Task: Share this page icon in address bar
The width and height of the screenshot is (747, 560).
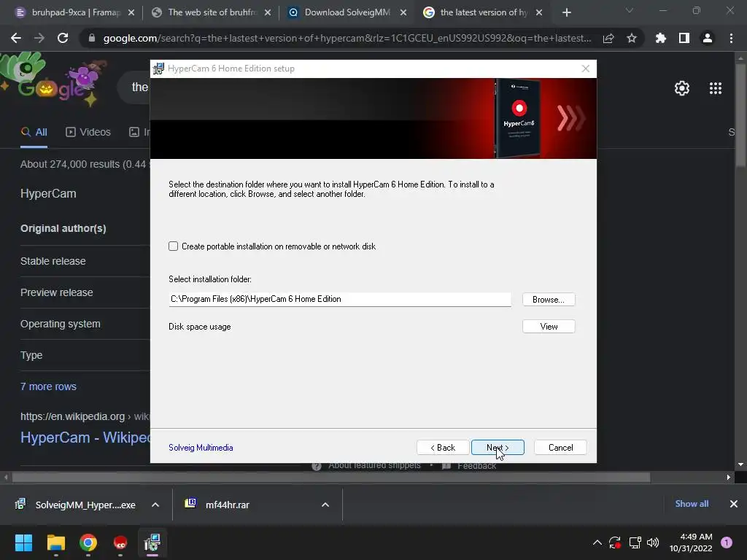Action: 608,38
